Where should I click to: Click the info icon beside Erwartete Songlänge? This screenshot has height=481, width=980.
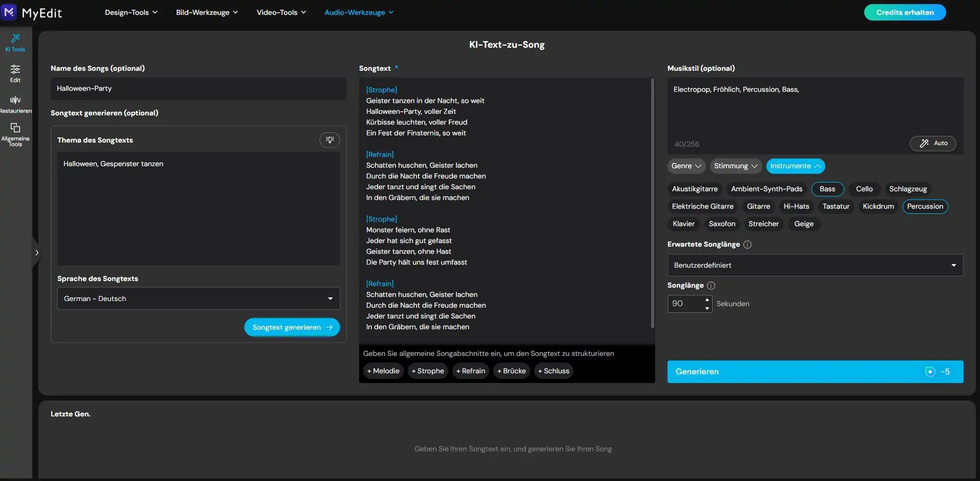click(747, 245)
